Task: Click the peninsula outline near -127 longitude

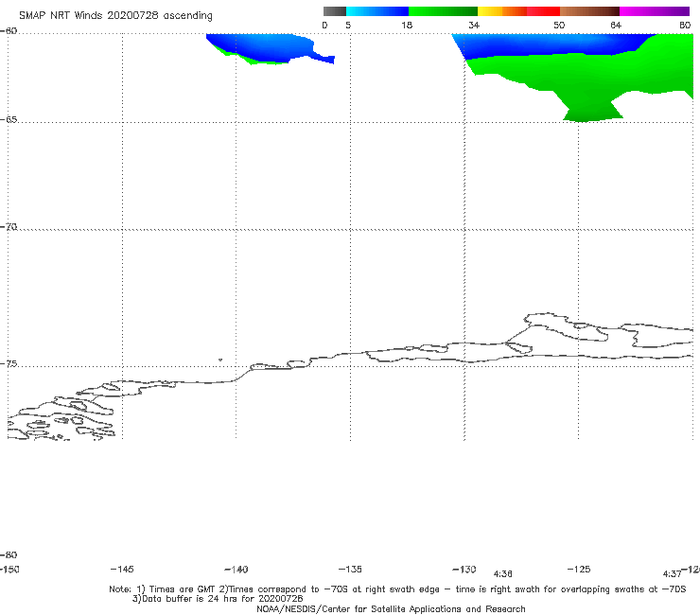Action: coord(567,327)
